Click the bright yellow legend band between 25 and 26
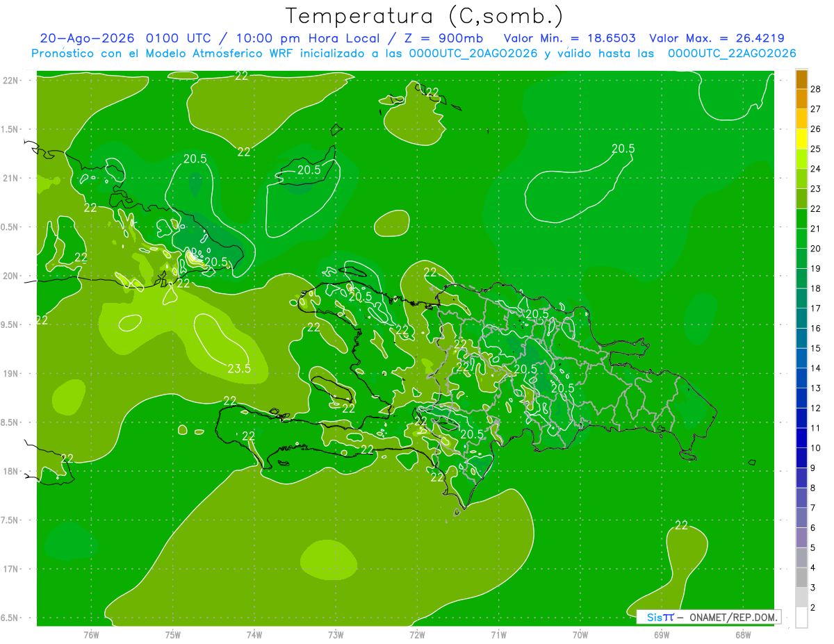 click(x=801, y=139)
